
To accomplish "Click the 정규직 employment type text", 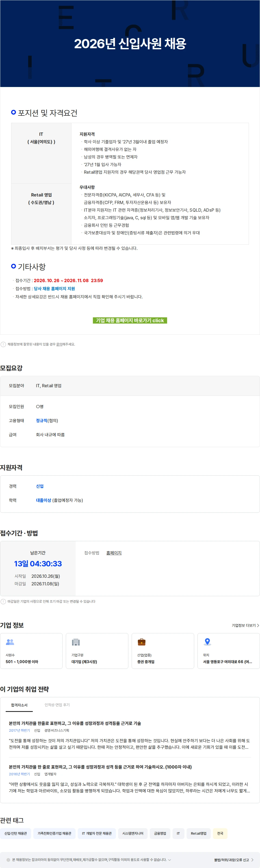I will tap(41, 420).
